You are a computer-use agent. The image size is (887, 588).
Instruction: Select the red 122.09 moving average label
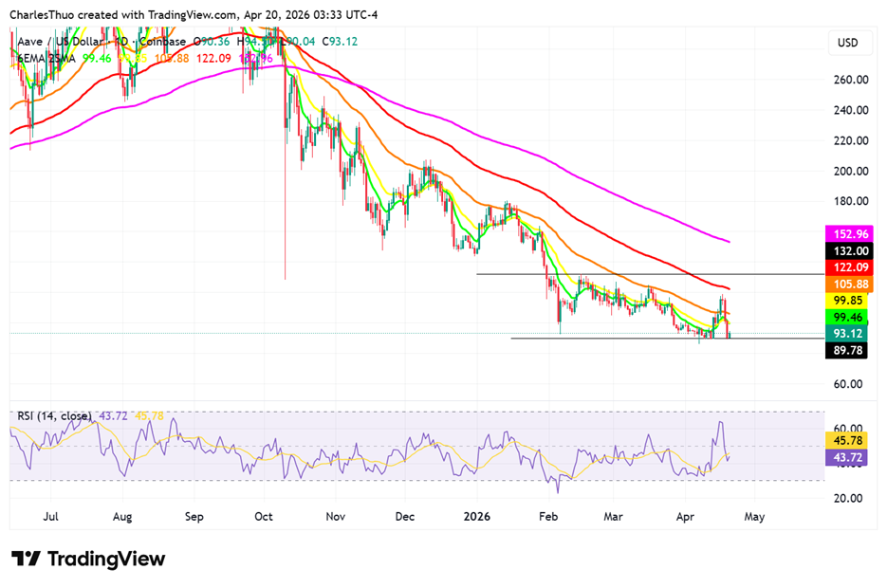(x=851, y=268)
